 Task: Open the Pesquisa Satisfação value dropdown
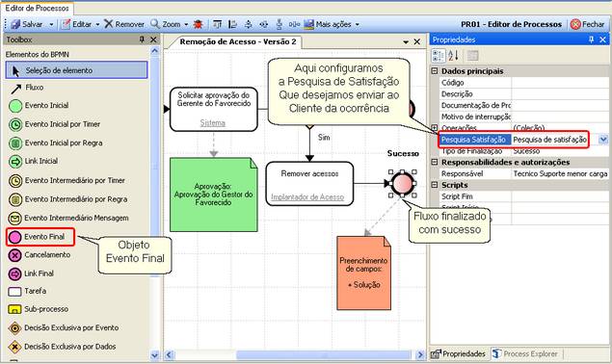point(603,140)
